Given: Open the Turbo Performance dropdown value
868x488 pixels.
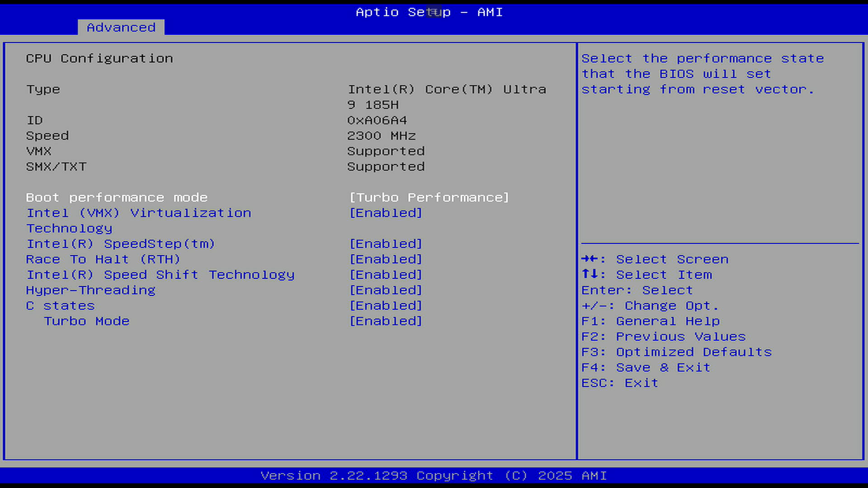Looking at the screenshot, I should [429, 197].
